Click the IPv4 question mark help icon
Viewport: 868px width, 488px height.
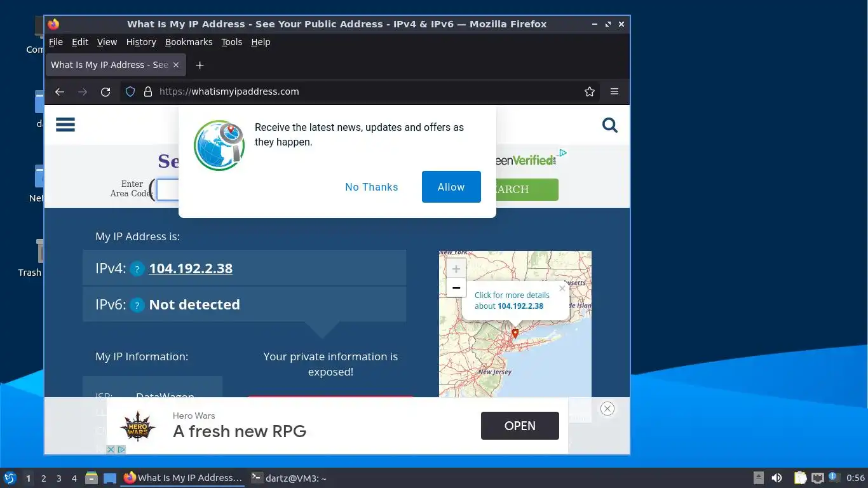click(137, 269)
